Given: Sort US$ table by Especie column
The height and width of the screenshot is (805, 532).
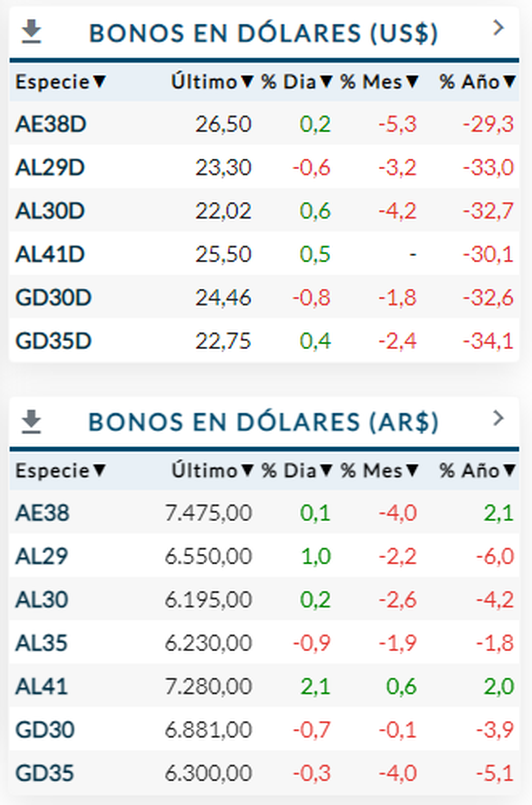Looking at the screenshot, I should tap(60, 82).
